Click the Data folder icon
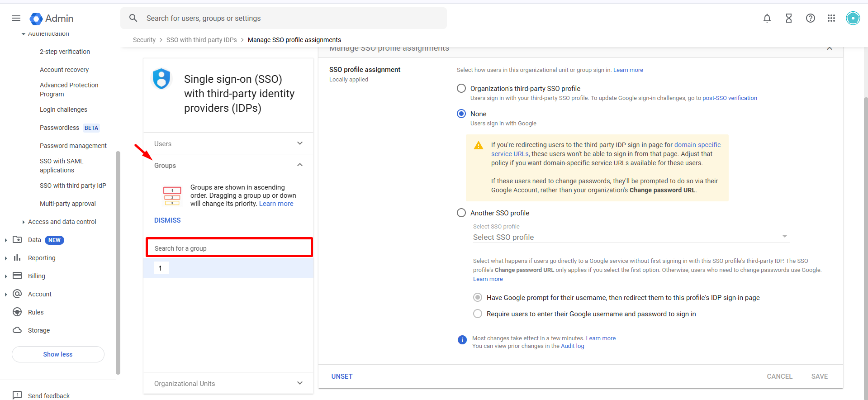The height and width of the screenshot is (400, 868). (x=17, y=239)
